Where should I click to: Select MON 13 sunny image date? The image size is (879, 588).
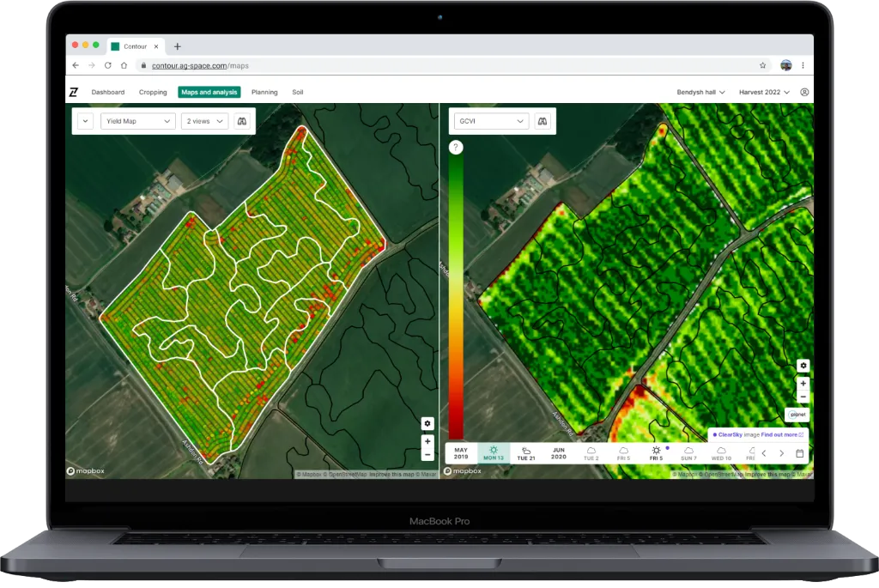tap(494, 453)
